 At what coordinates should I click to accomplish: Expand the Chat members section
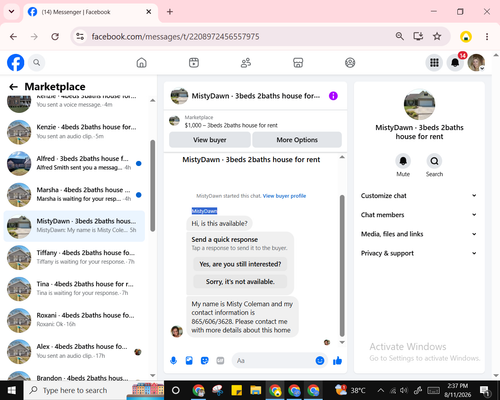419,215
